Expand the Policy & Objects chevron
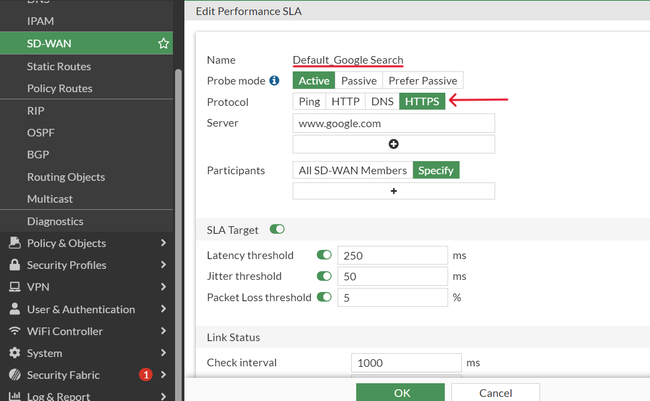 click(163, 243)
